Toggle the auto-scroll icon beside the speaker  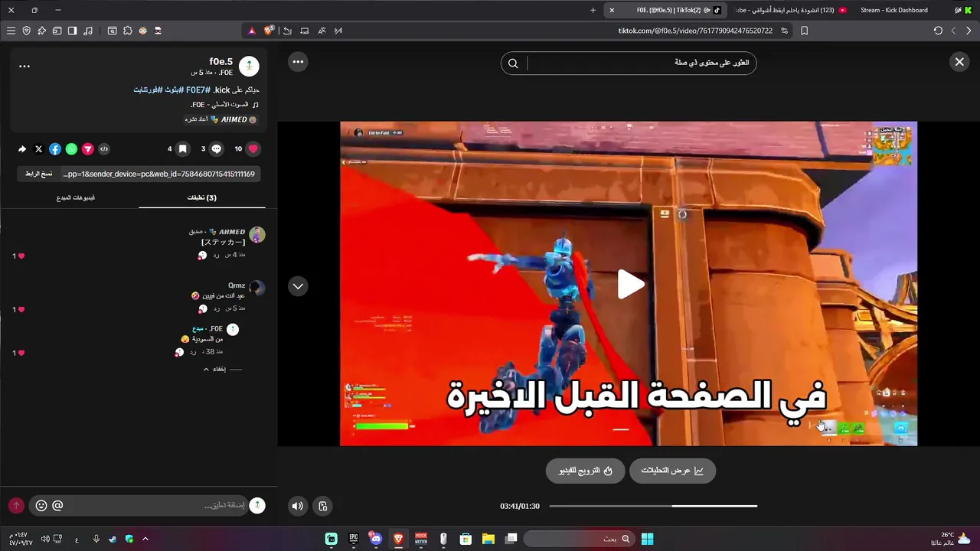click(323, 506)
